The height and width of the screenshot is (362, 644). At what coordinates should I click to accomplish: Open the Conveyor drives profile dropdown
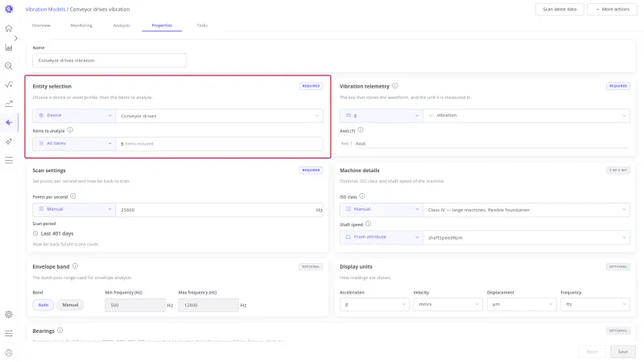(x=219, y=116)
